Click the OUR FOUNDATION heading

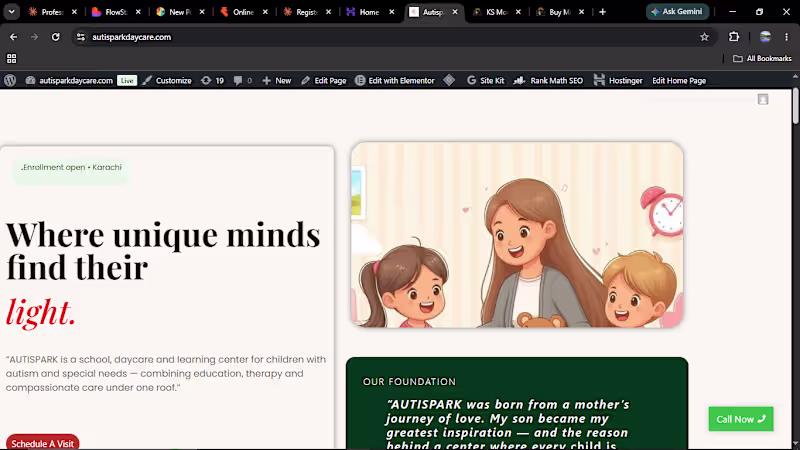409,382
